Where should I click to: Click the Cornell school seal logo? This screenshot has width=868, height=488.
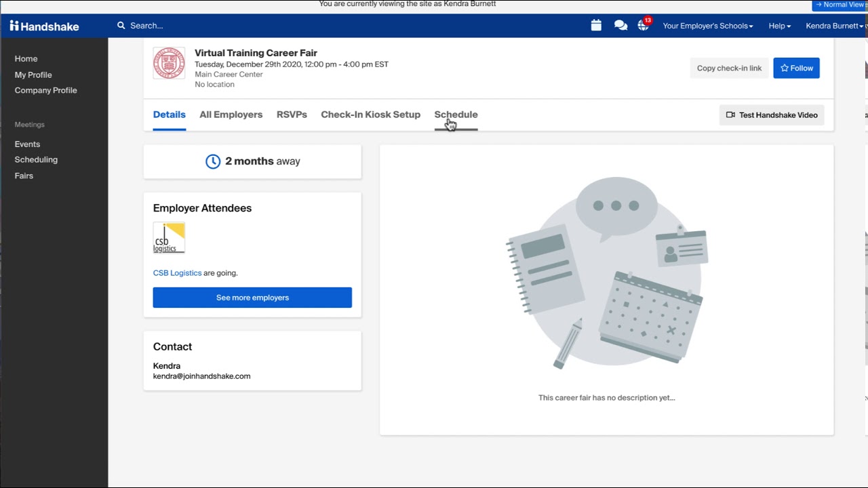pyautogui.click(x=169, y=63)
